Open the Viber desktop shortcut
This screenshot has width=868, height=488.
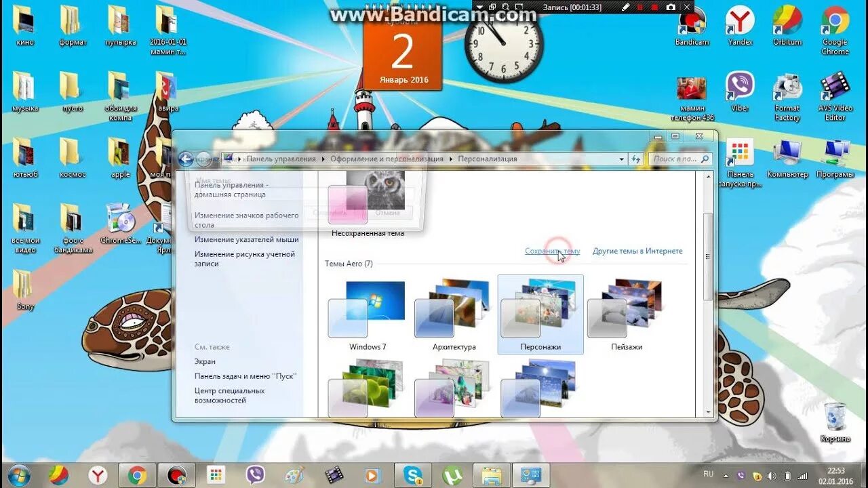pos(740,91)
